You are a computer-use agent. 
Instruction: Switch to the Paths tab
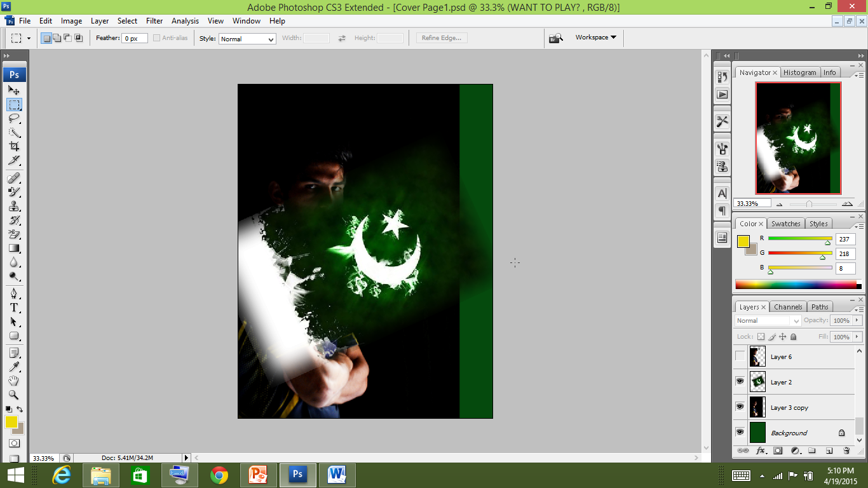820,307
